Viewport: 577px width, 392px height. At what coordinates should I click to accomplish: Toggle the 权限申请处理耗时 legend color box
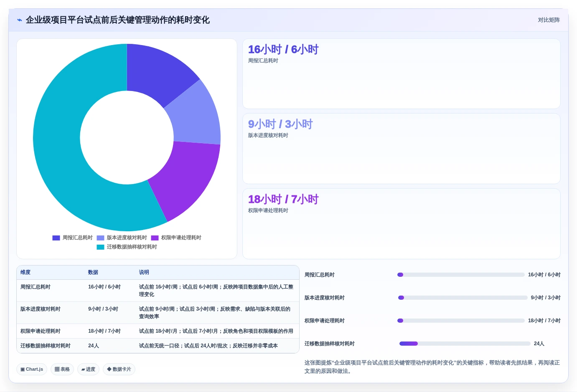[155, 238]
